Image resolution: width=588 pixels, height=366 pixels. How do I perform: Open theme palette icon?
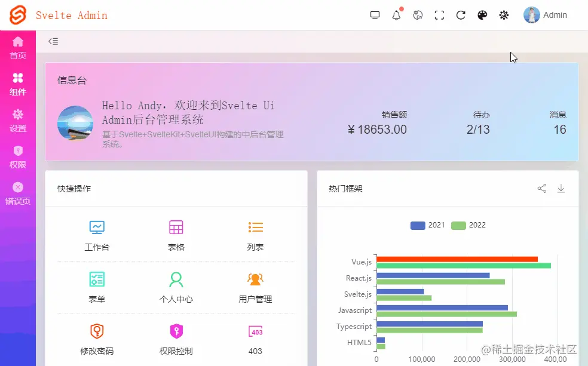pyautogui.click(x=482, y=16)
